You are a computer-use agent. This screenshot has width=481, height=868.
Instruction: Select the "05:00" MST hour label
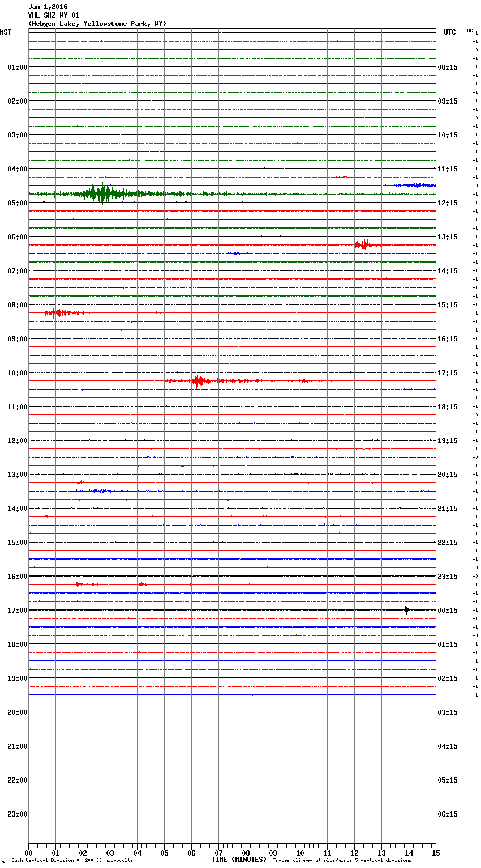coord(18,203)
